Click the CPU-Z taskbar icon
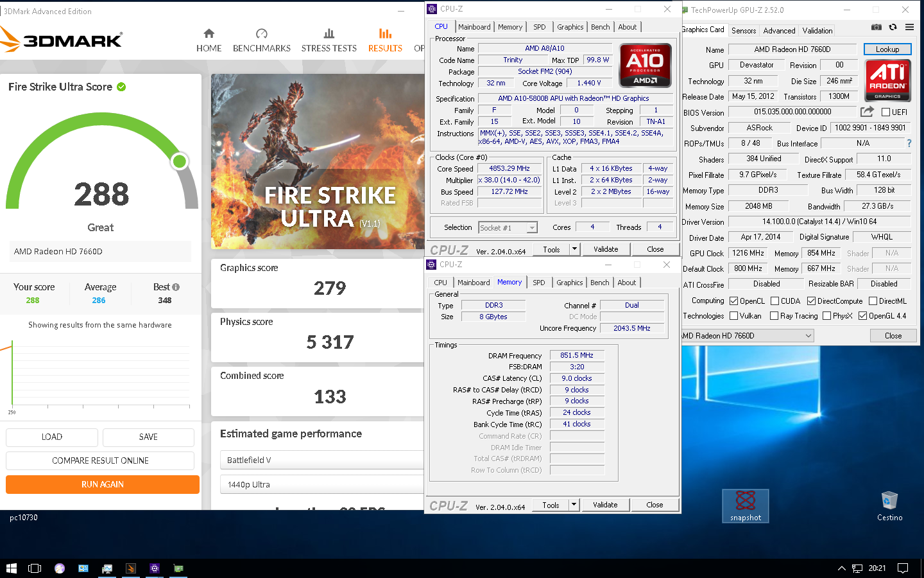Screen dimensions: 924x578 pyautogui.click(x=155, y=568)
